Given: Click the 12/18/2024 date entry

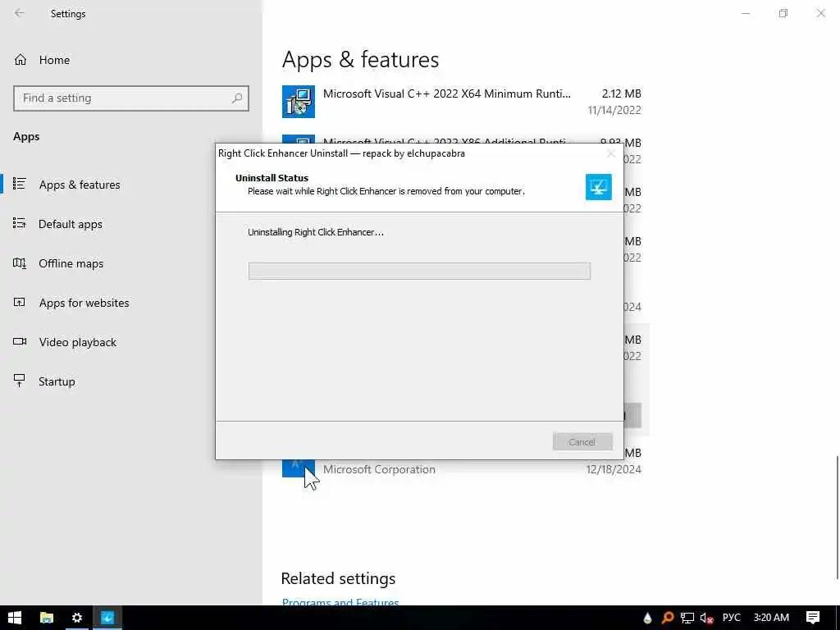Looking at the screenshot, I should click(x=614, y=469).
